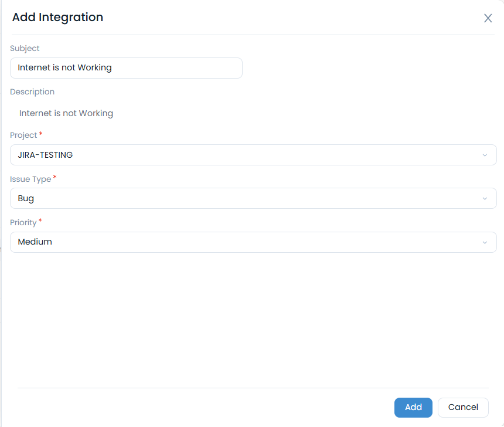Viewport: 504px width, 427px height.
Task: Click the Subject input field
Action: click(126, 68)
